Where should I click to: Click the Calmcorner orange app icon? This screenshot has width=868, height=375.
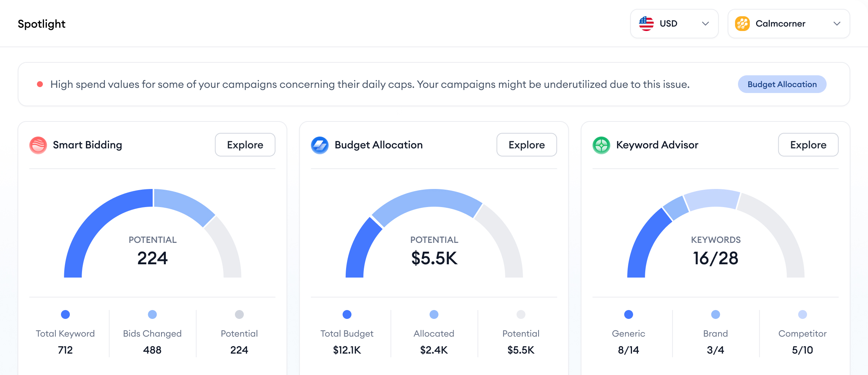click(742, 24)
